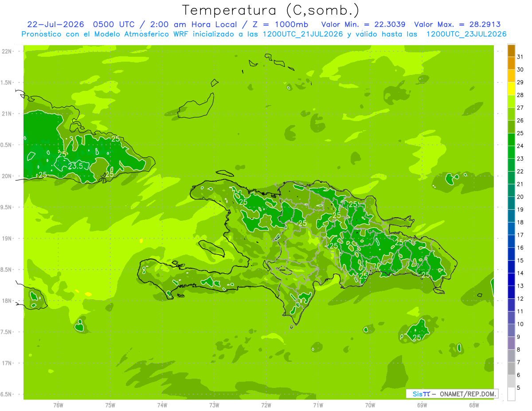The height and width of the screenshot is (411, 532).
Task: Click the legend swatch between 24 and 25
Action: click(511, 139)
